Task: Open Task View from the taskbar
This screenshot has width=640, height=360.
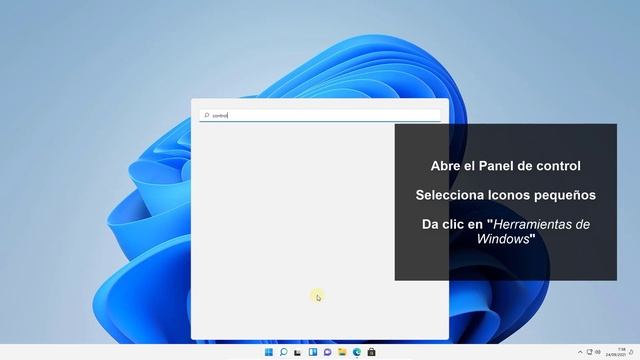Action: tap(298, 352)
